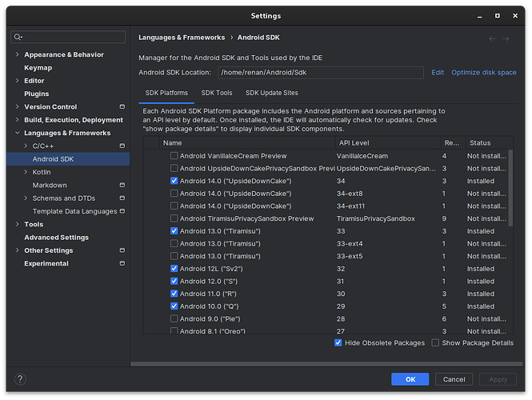Image resolution: width=532 pixels, height=400 pixels.
Task: Click the back navigation arrow icon
Action: pos(492,38)
